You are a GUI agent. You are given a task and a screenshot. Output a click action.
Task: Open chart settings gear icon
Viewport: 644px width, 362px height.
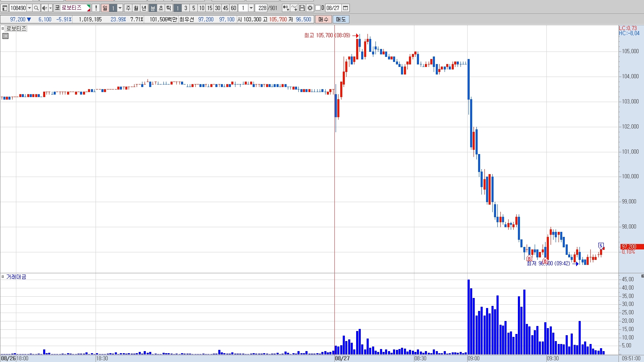click(310, 8)
